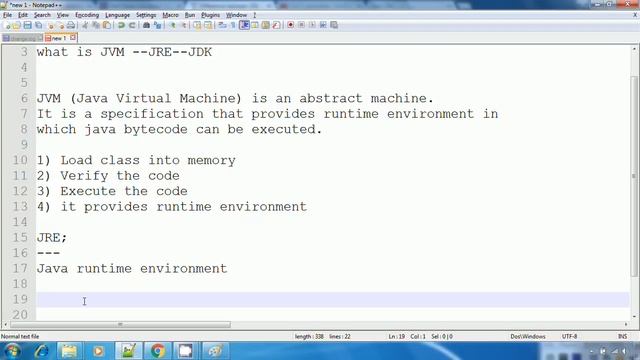Image resolution: width=640 pixels, height=360 pixels.
Task: Click 'Normal text file' in status bar
Action: (x=20, y=336)
